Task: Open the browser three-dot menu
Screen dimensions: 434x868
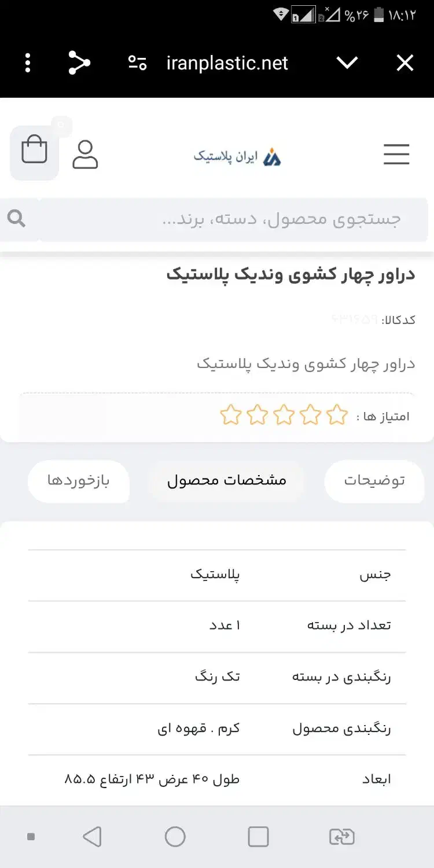Action: pos(27,62)
